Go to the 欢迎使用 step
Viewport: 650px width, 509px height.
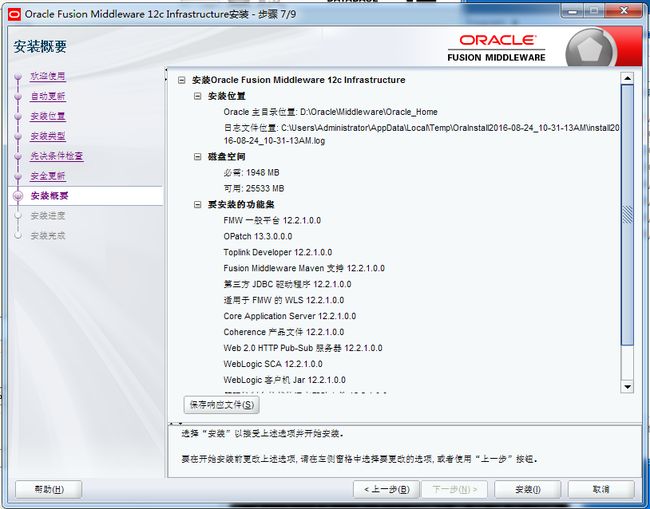point(48,76)
